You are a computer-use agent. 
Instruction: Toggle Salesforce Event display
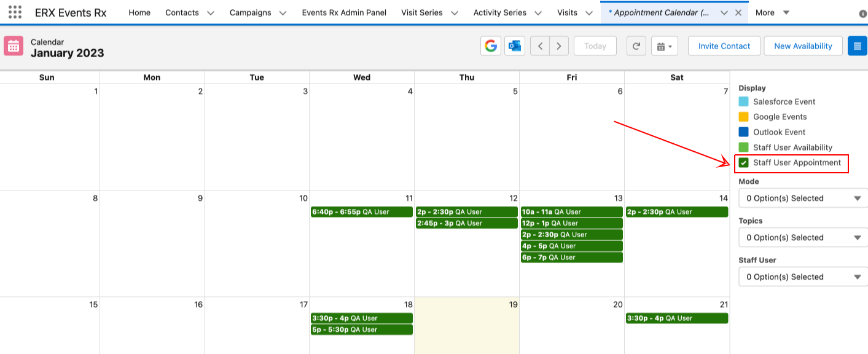coord(744,102)
